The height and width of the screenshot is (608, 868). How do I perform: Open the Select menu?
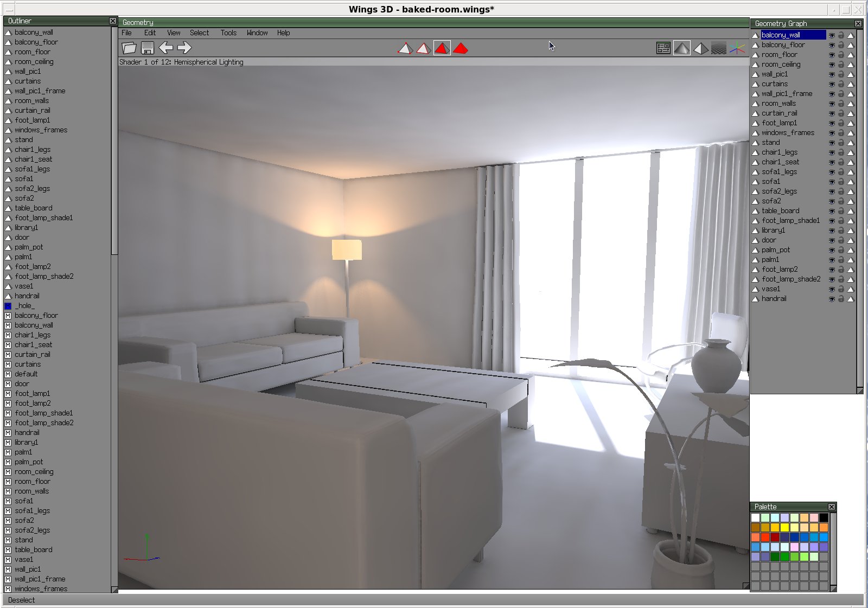click(199, 33)
